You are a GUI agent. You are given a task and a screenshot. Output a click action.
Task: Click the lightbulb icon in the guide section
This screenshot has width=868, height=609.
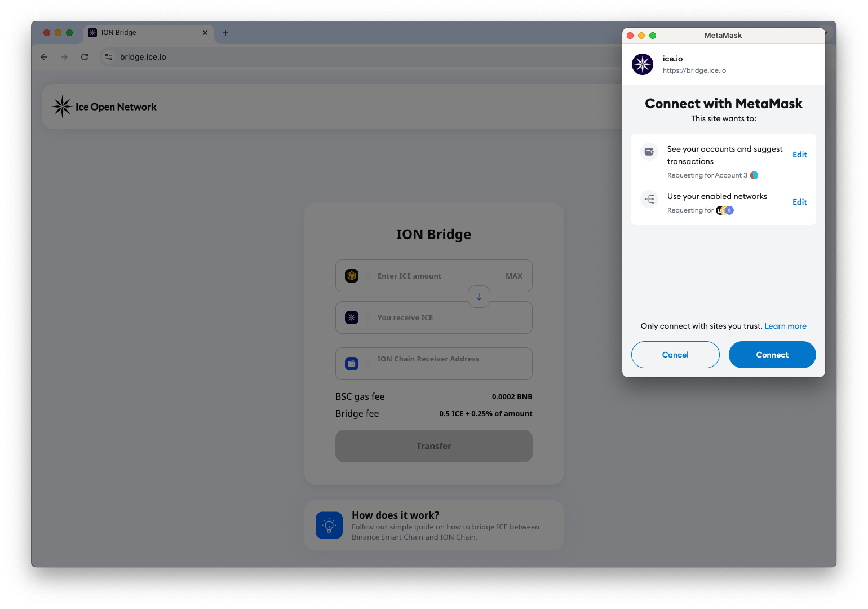[x=329, y=525]
